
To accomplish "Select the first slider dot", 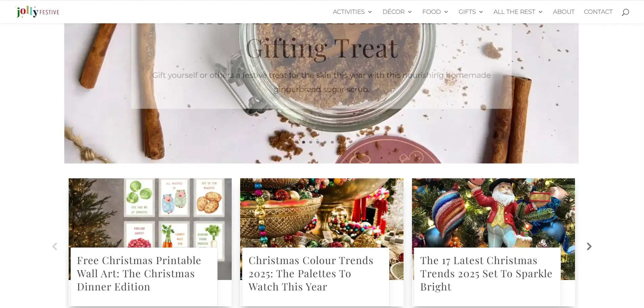I will coord(303,142).
